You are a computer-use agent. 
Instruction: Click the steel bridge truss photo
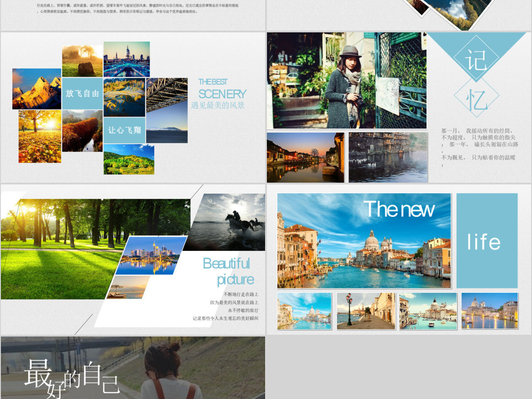click(167, 95)
